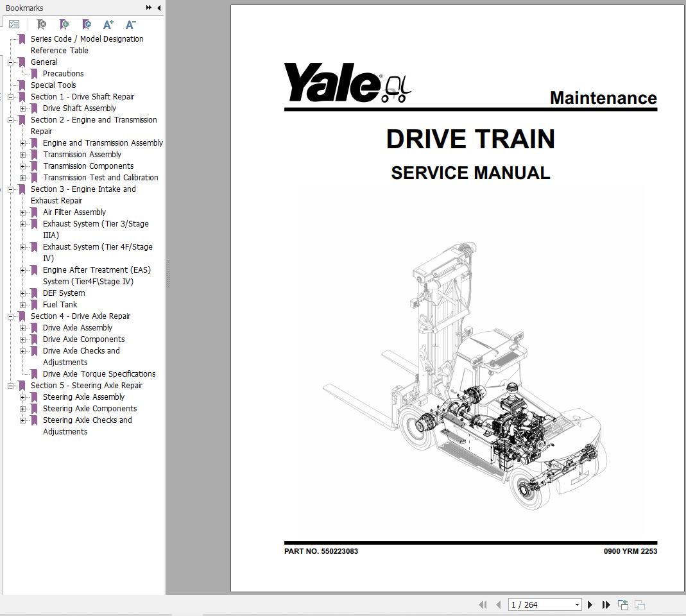Select the Air Filter Assembly label
This screenshot has width=686, height=616.
(74, 212)
